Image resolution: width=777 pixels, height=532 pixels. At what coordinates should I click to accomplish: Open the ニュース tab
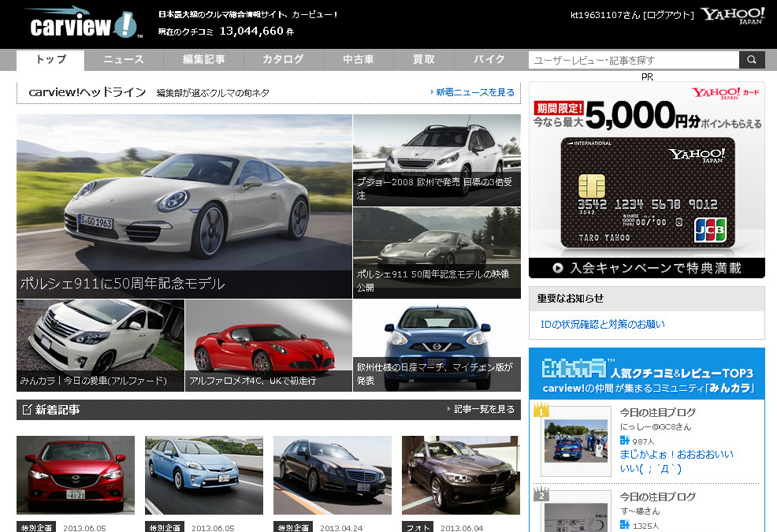124,60
